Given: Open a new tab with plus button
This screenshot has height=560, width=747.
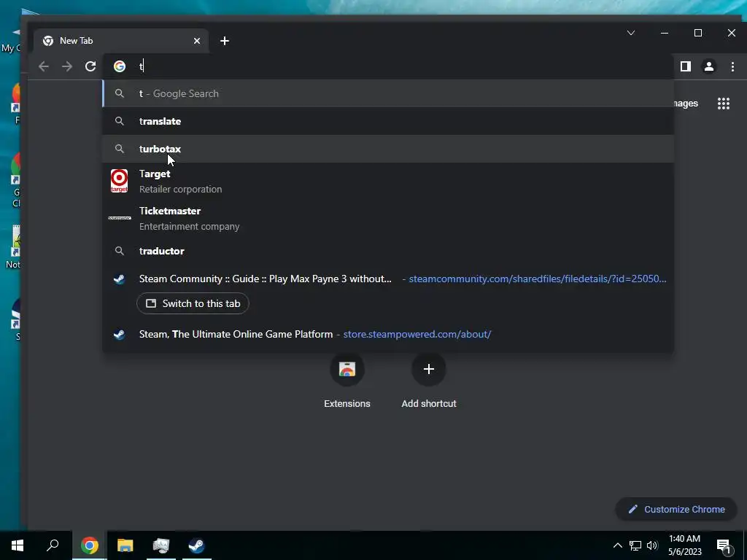Looking at the screenshot, I should point(225,41).
